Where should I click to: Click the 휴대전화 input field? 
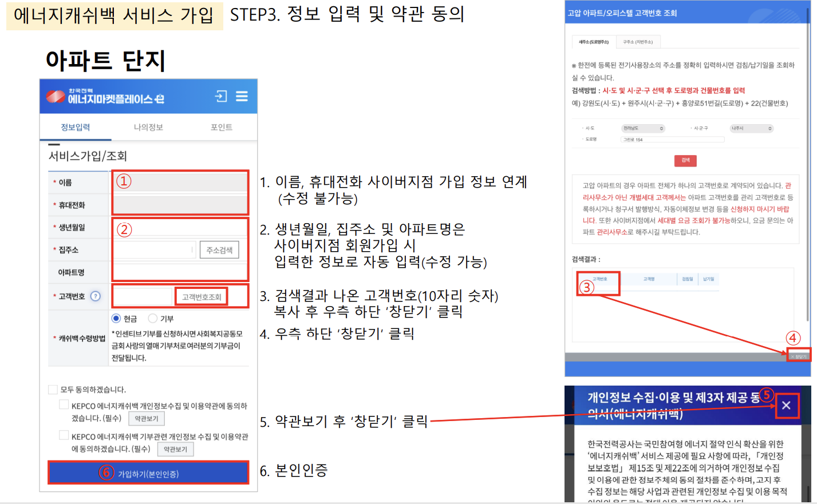[x=180, y=205]
